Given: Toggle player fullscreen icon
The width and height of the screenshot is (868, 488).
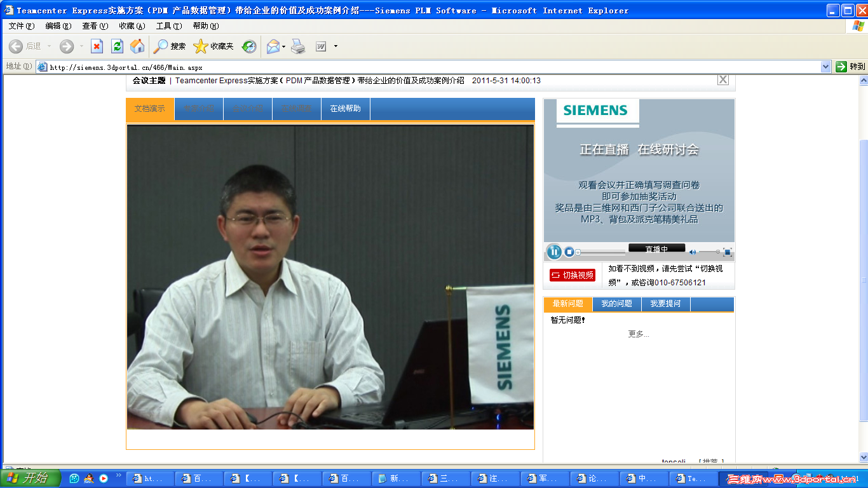Looking at the screenshot, I should (x=728, y=252).
